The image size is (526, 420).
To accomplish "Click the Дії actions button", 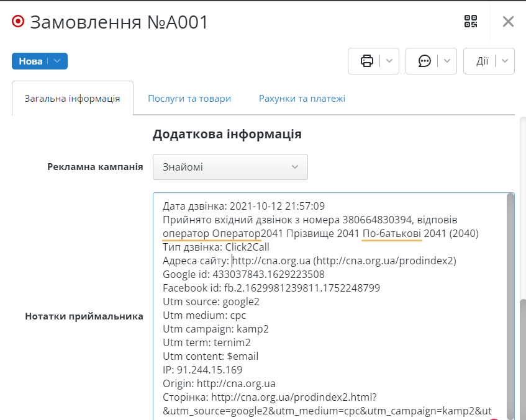I will (x=481, y=61).
